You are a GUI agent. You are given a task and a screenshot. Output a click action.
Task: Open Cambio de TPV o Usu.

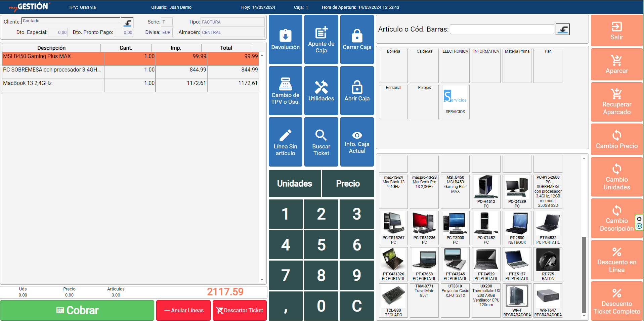tap(285, 91)
